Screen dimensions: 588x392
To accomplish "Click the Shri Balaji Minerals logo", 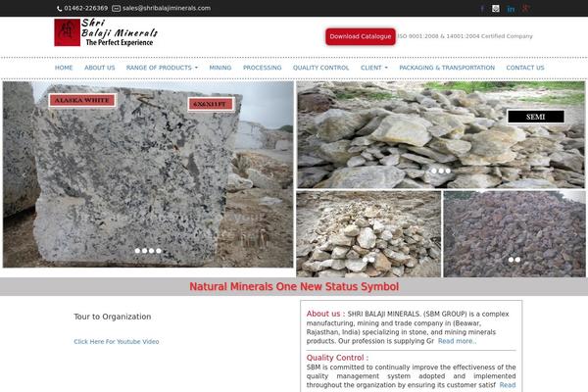I will [x=106, y=32].
